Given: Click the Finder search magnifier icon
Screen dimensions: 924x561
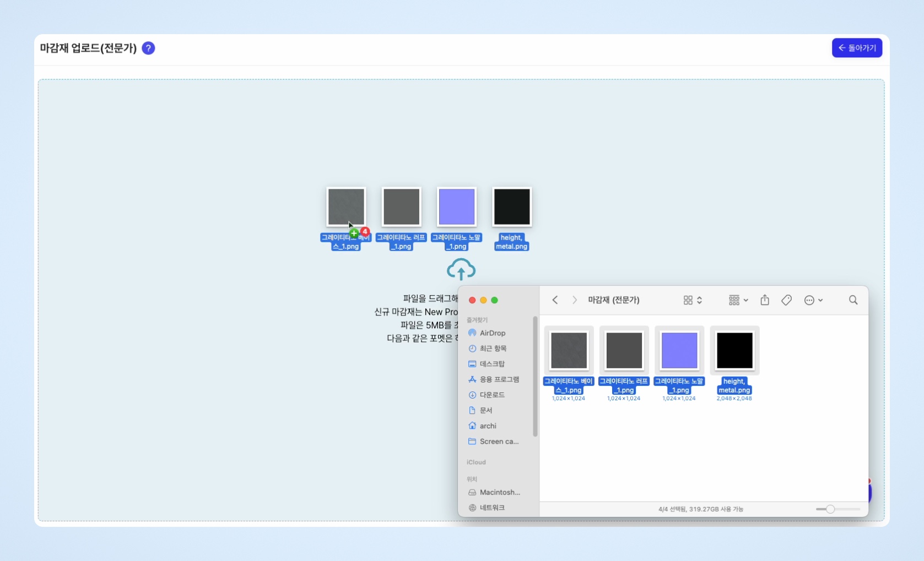Looking at the screenshot, I should 853,300.
